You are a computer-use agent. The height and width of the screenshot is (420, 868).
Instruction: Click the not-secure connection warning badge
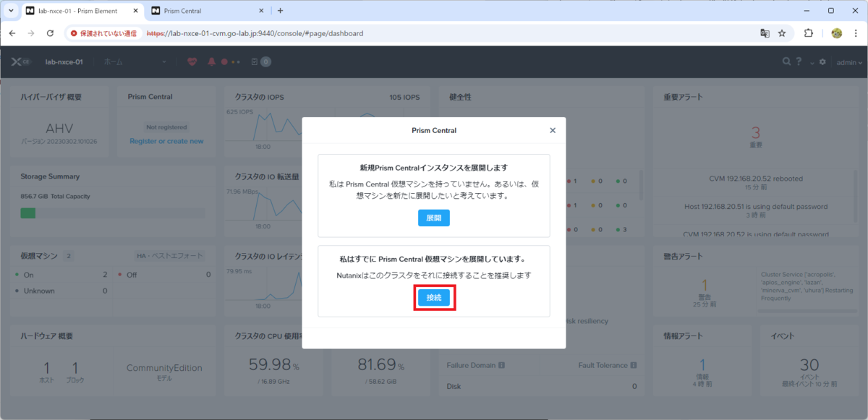coord(103,33)
